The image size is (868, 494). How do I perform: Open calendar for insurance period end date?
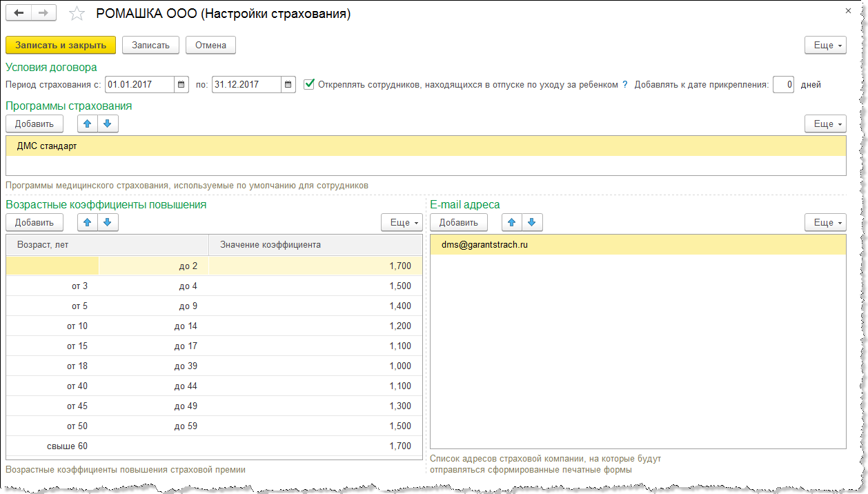(x=288, y=84)
